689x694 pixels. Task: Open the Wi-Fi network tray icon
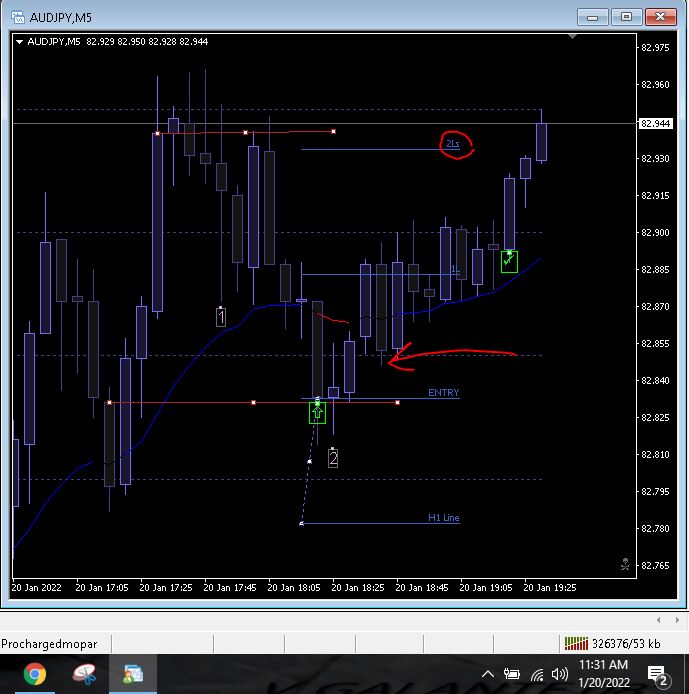(x=537, y=675)
